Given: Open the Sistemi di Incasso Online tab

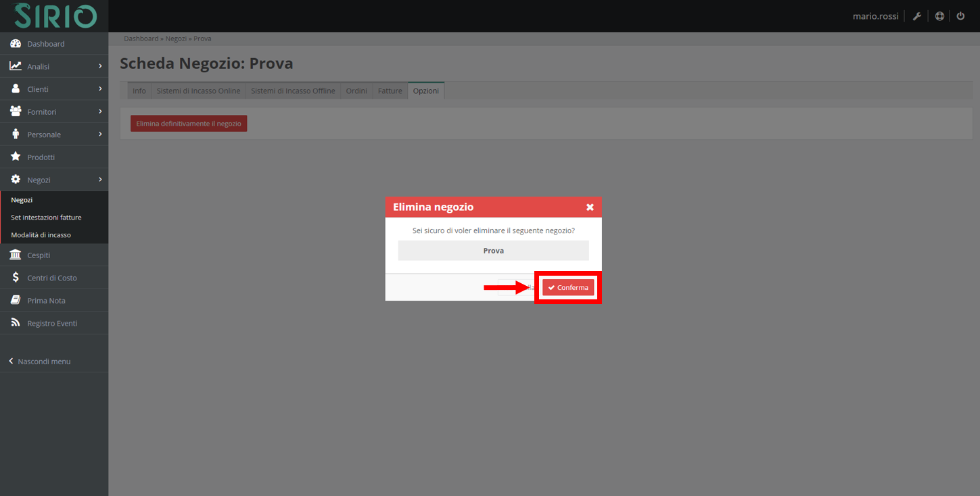Looking at the screenshot, I should [x=198, y=91].
